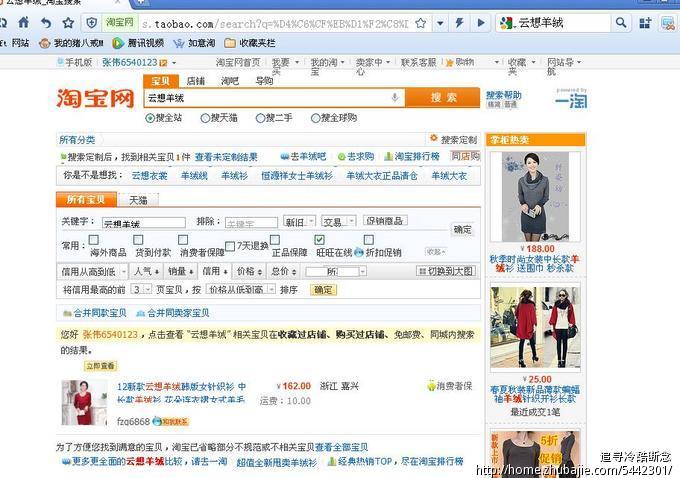Image resolution: width=680 pixels, height=478 pixels.
Task: Open 我的猪八戒 bookmark
Action: tap(72, 43)
